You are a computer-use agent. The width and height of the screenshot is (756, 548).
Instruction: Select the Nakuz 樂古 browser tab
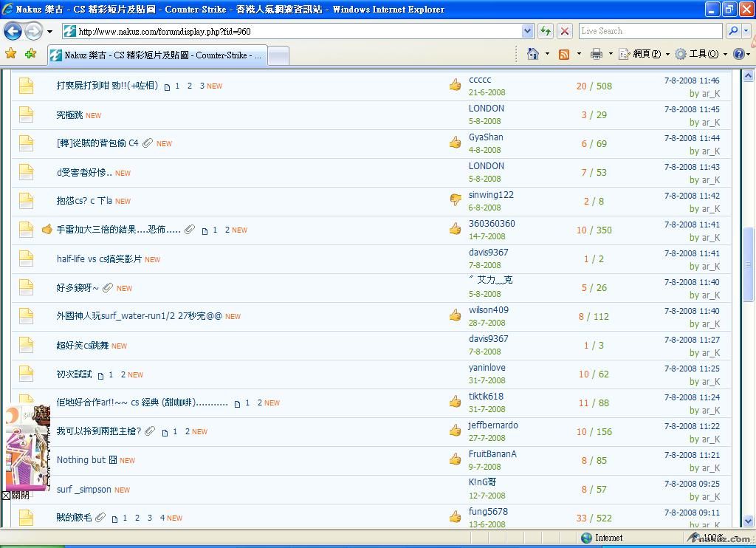click(x=155, y=55)
